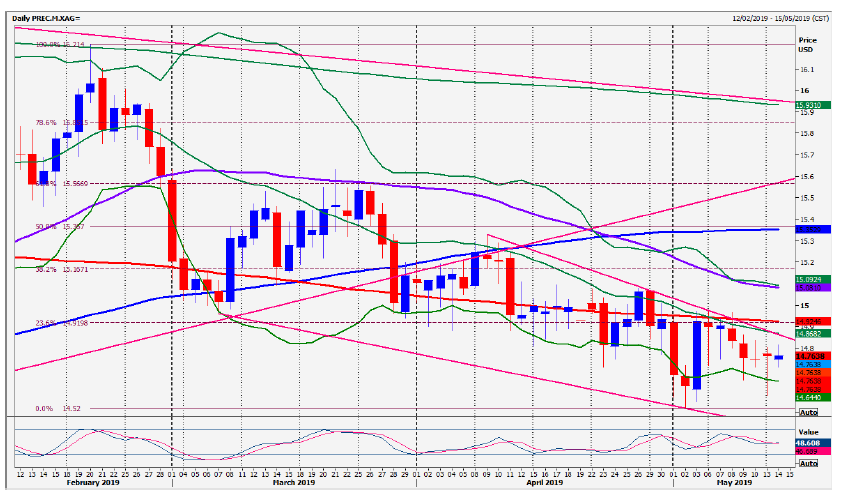Click the Auto button under the oscillator Value scale

pos(808,463)
